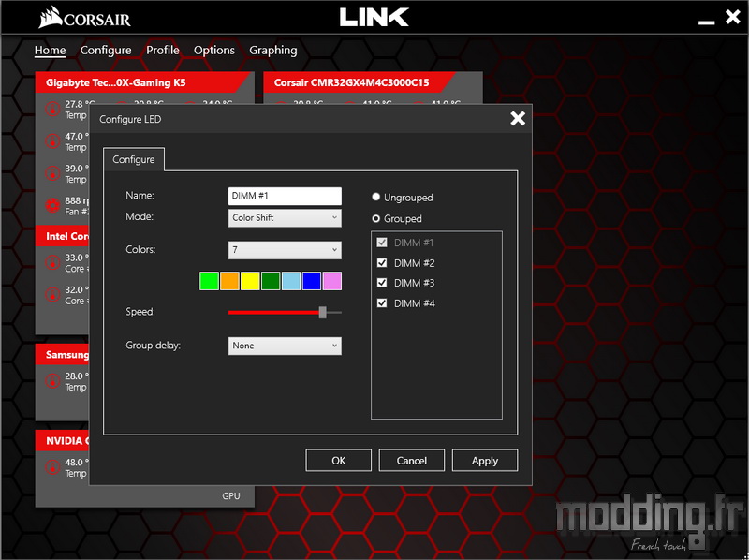Uncheck the DIMM #2 checkbox
Image resolution: width=749 pixels, height=560 pixels.
[382, 263]
